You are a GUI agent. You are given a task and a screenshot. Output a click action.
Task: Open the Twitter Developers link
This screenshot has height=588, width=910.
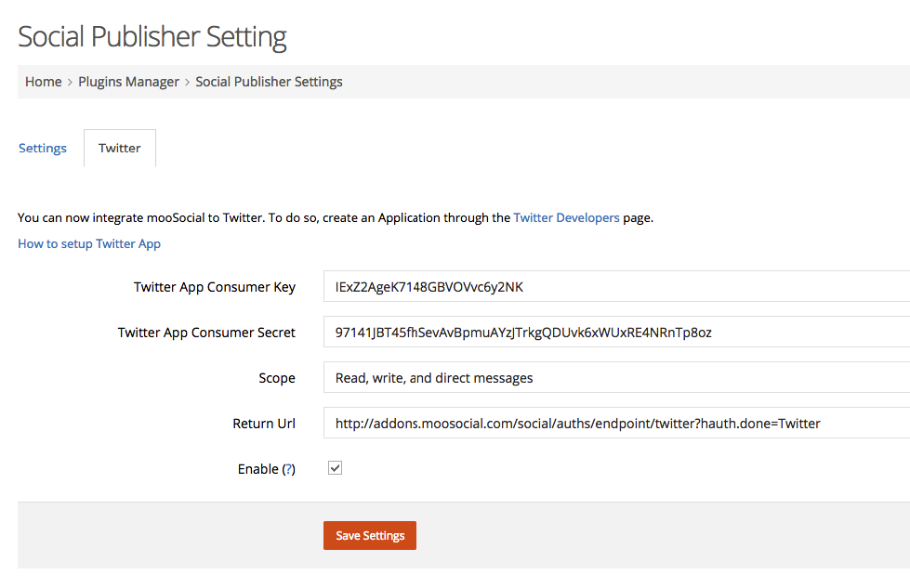click(566, 217)
